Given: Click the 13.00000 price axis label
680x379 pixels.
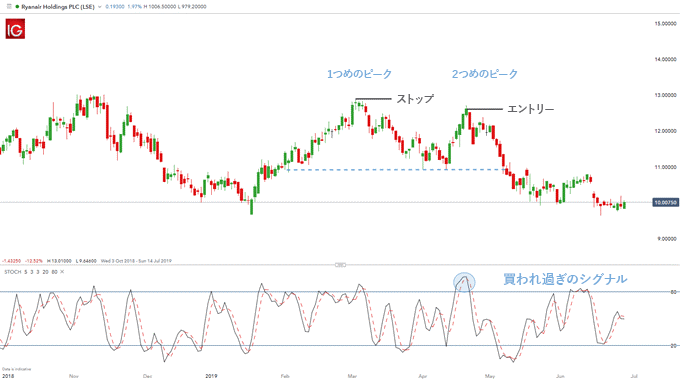Looking at the screenshot, I should pos(665,95).
